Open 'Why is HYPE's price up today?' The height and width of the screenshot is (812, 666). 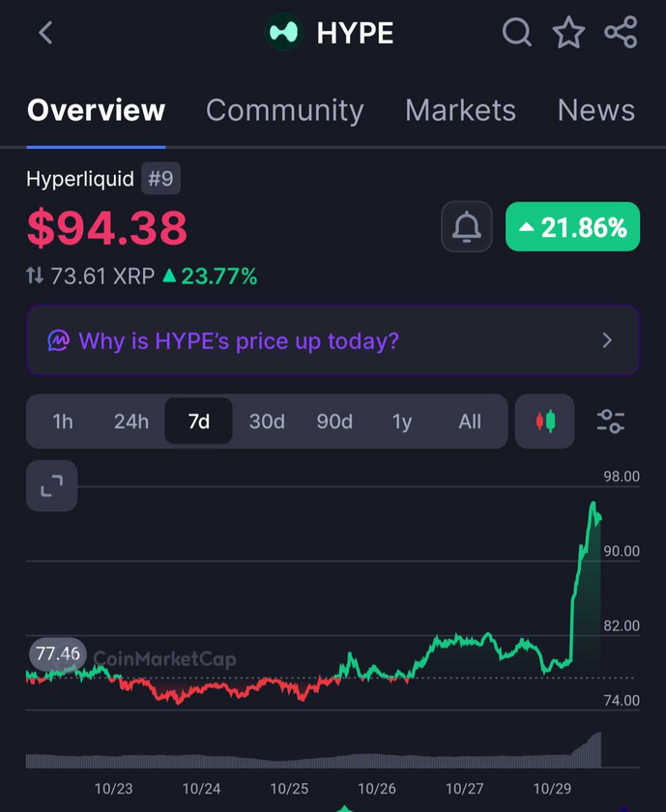pyautogui.click(x=333, y=340)
